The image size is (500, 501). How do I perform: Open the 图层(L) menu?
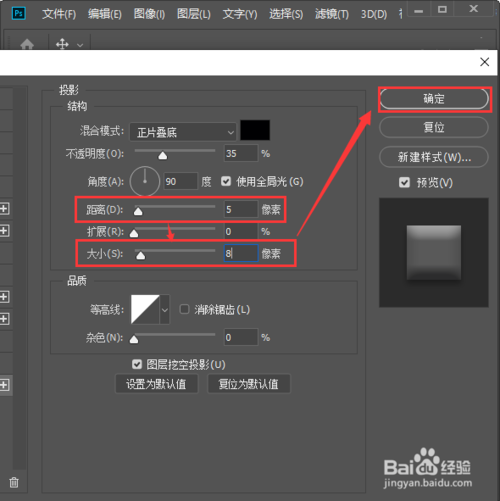[x=194, y=14]
